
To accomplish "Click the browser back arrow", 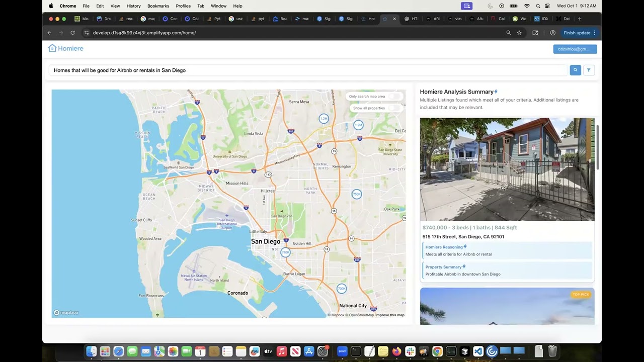I will (49, 33).
